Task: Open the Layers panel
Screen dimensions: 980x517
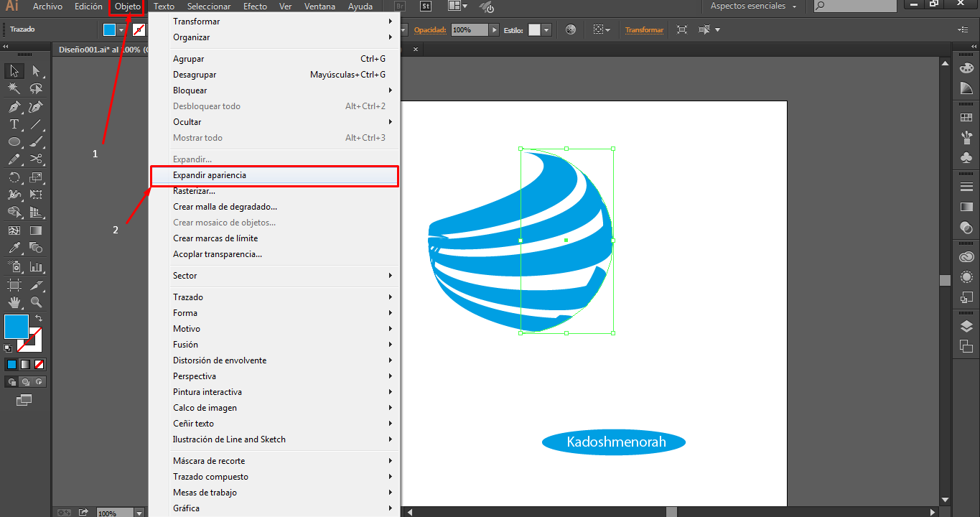Action: [x=966, y=326]
